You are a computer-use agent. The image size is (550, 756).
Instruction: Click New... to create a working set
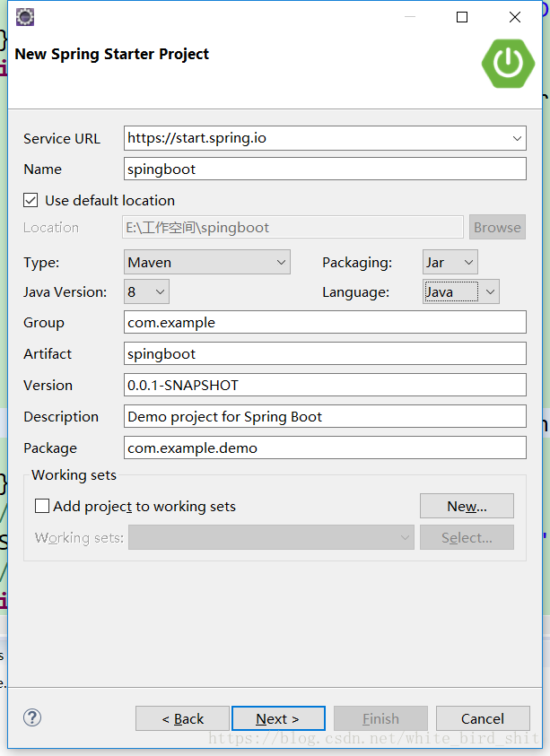coord(467,506)
